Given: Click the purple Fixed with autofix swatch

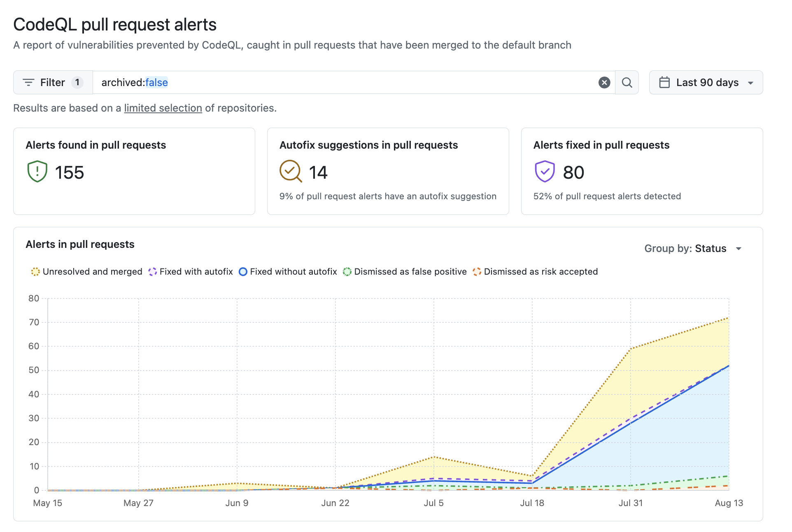Looking at the screenshot, I should tap(153, 272).
